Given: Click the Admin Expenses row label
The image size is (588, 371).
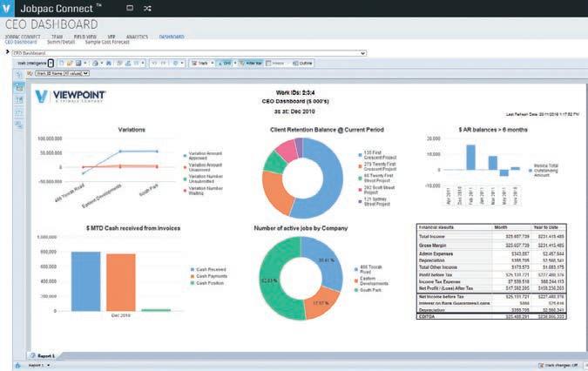Looking at the screenshot, I should tap(436, 253).
